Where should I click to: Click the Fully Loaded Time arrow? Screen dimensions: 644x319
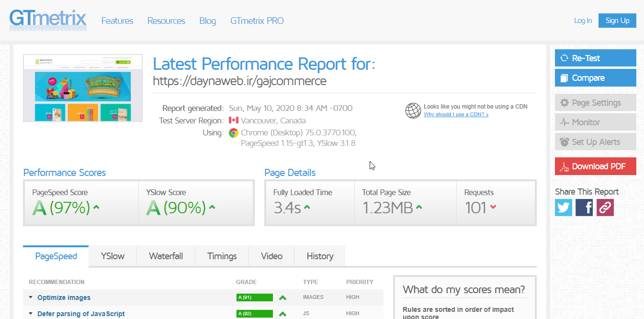[x=307, y=207]
